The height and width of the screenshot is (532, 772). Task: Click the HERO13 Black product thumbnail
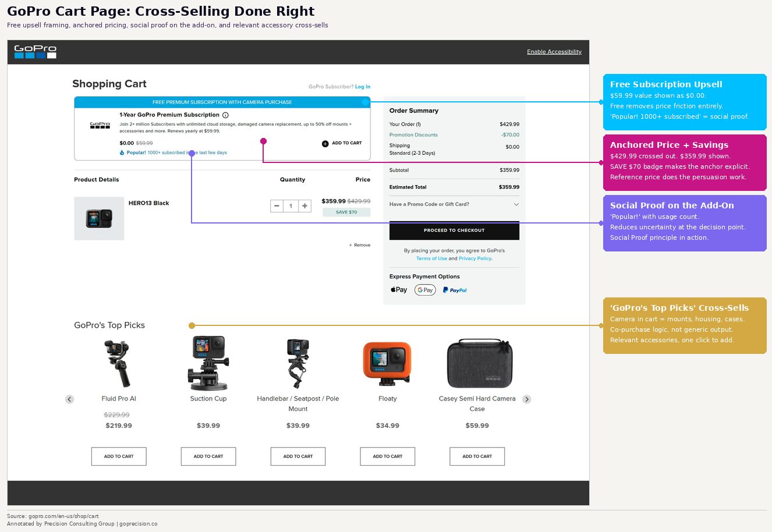(x=99, y=218)
